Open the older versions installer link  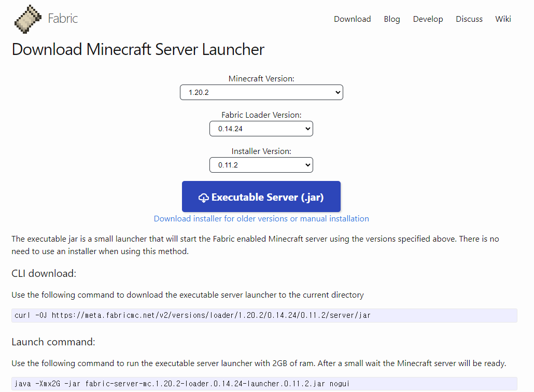click(x=261, y=219)
